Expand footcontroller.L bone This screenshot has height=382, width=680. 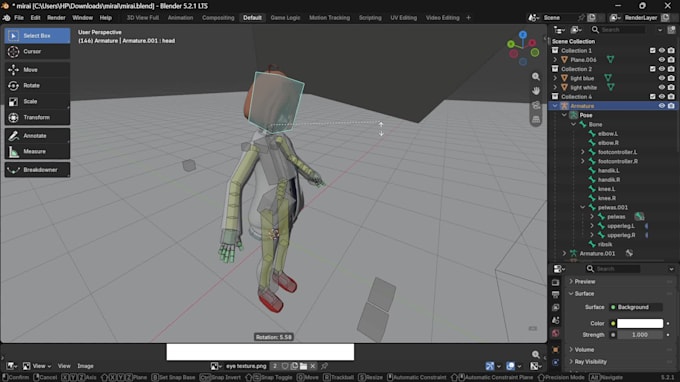583,152
